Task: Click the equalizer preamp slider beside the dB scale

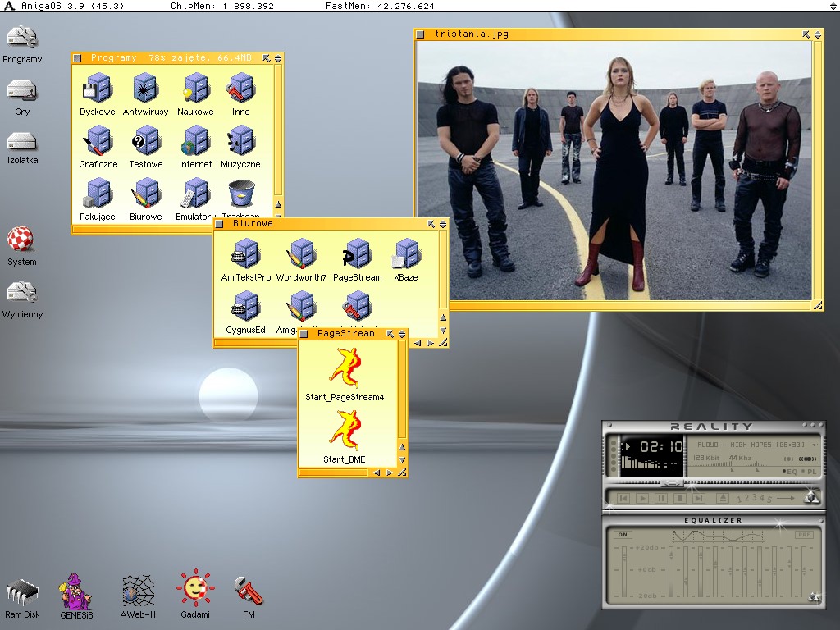Action: click(623, 571)
